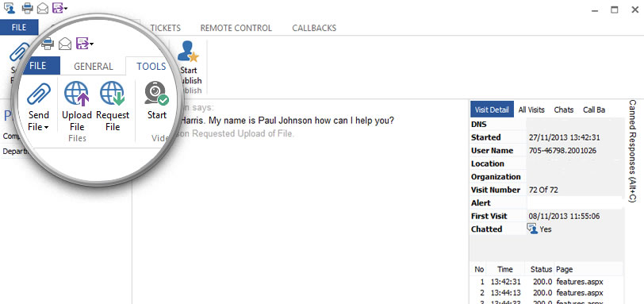The height and width of the screenshot is (304, 644).
Task: Open the Canned Responses (Alt+C) side tab
Action: point(633,151)
